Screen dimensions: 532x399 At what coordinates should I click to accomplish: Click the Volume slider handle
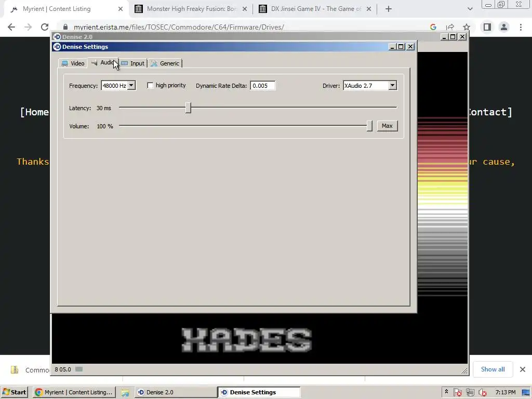click(x=369, y=126)
